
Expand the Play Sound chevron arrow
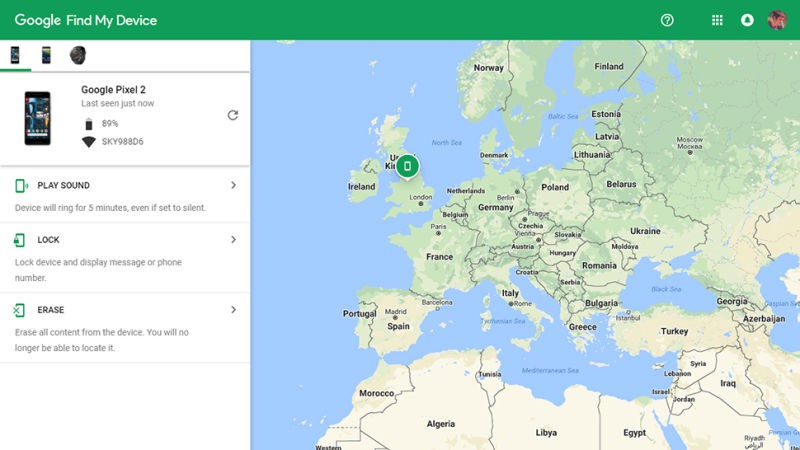[233, 185]
